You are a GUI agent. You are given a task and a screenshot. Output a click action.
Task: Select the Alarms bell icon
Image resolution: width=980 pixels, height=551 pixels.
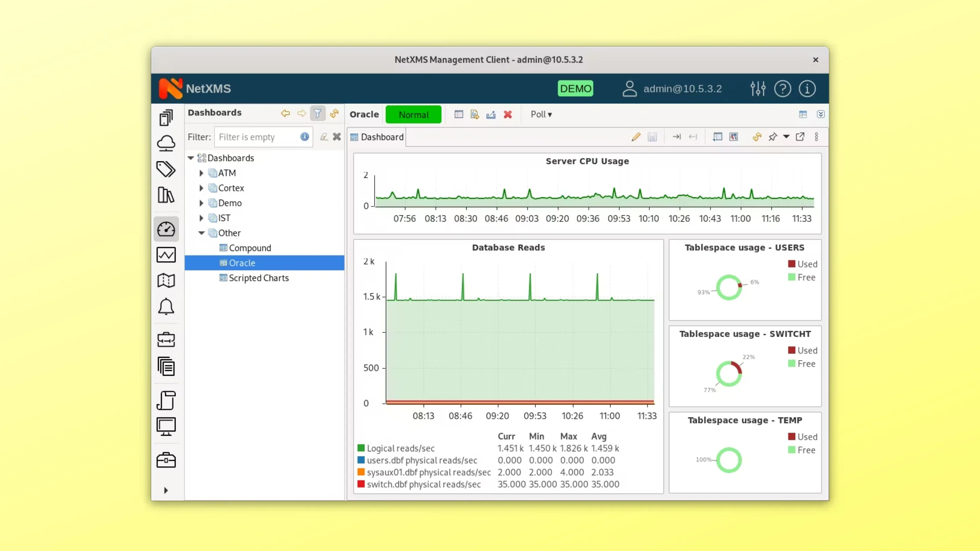[x=166, y=306]
